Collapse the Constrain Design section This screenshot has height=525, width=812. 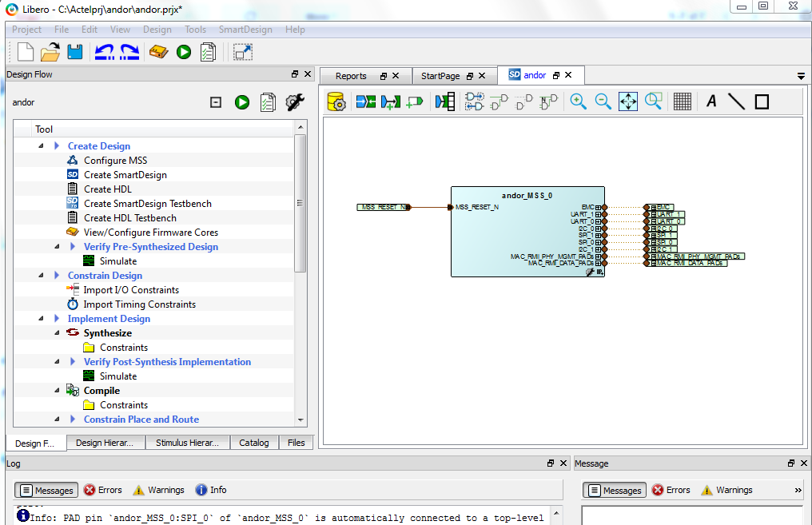tap(41, 276)
